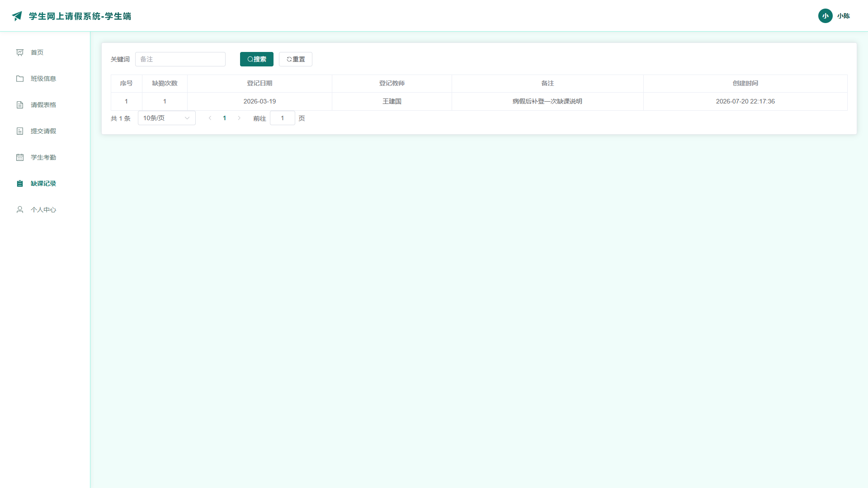Select page number 1 in pagination
This screenshot has width=868, height=488.
pos(224,118)
